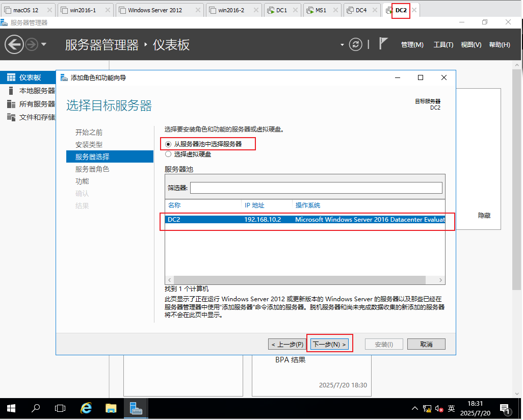Screen dimensions: 523x420
Task: Click the back arrow in Server Manager header
Action: (14, 44)
